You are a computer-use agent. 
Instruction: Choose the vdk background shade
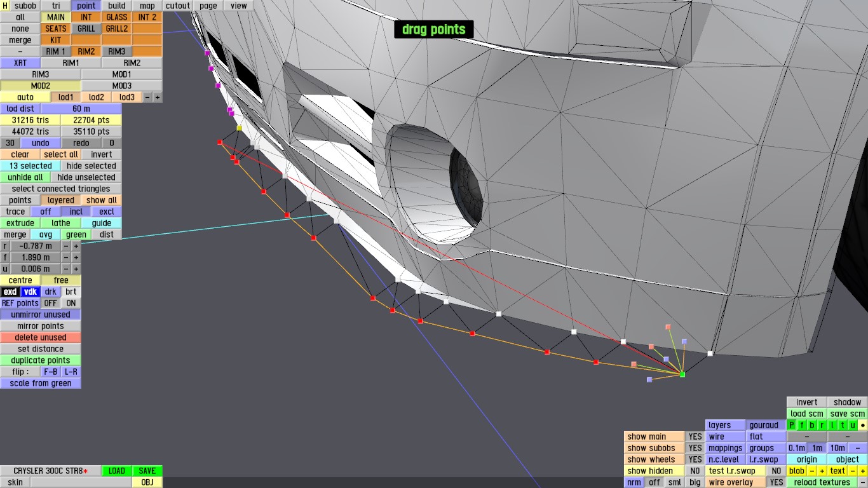point(31,292)
